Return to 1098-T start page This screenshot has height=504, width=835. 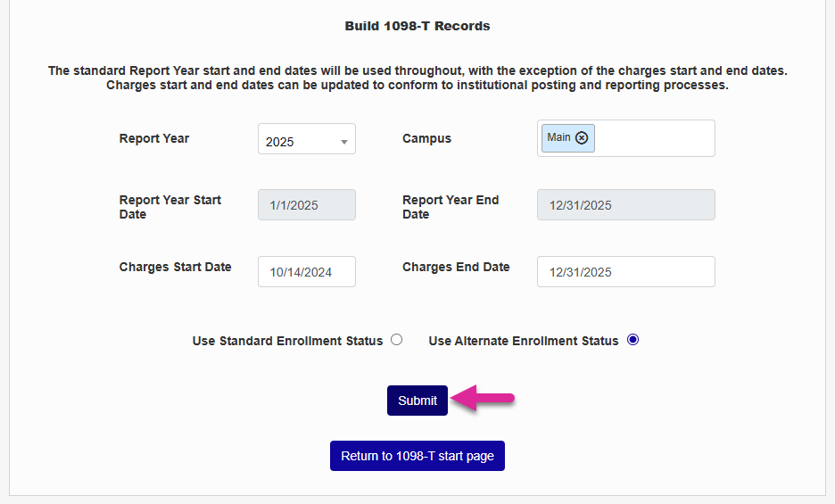coord(417,456)
